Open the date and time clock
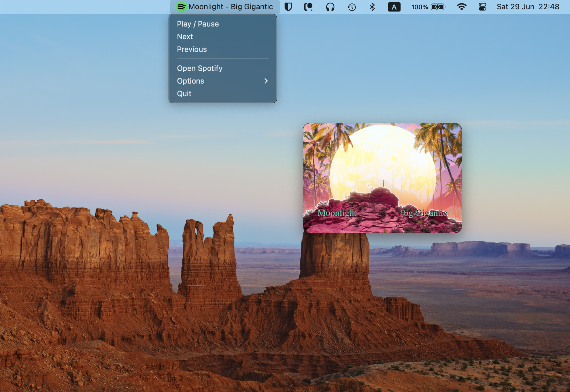Viewport: 570px width, 392px height. coord(528,7)
